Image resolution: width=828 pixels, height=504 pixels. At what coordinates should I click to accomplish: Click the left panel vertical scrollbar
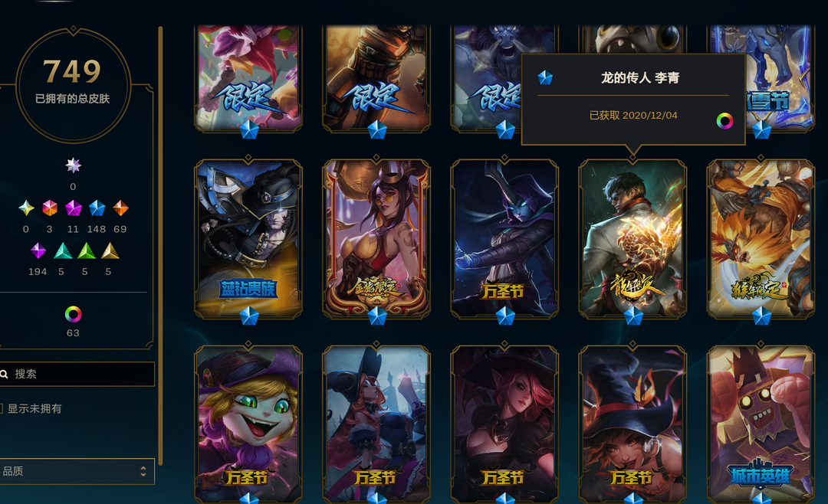[x=160, y=245]
